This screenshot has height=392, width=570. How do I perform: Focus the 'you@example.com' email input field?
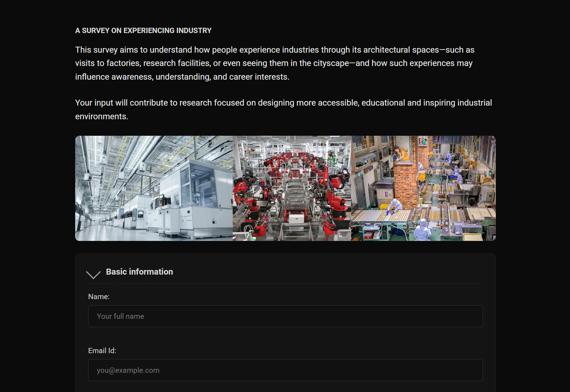pos(285,370)
